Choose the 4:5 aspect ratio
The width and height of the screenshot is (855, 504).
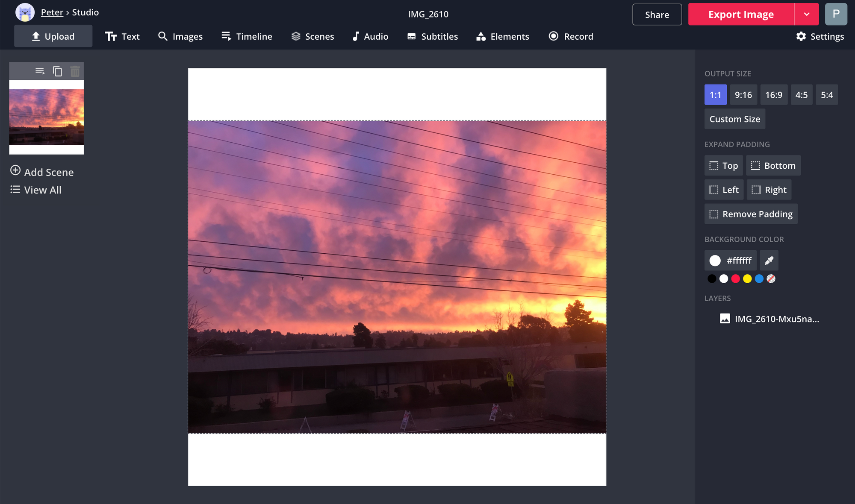[802, 95]
